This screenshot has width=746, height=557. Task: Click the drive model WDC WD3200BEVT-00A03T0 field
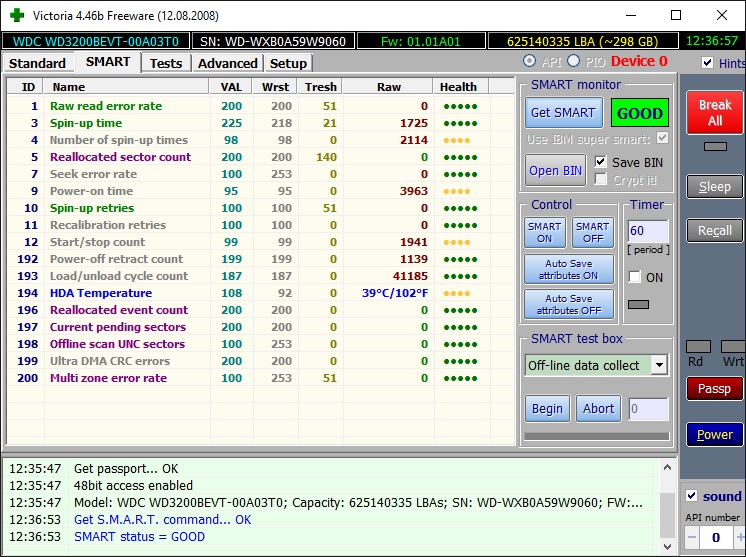click(x=96, y=41)
